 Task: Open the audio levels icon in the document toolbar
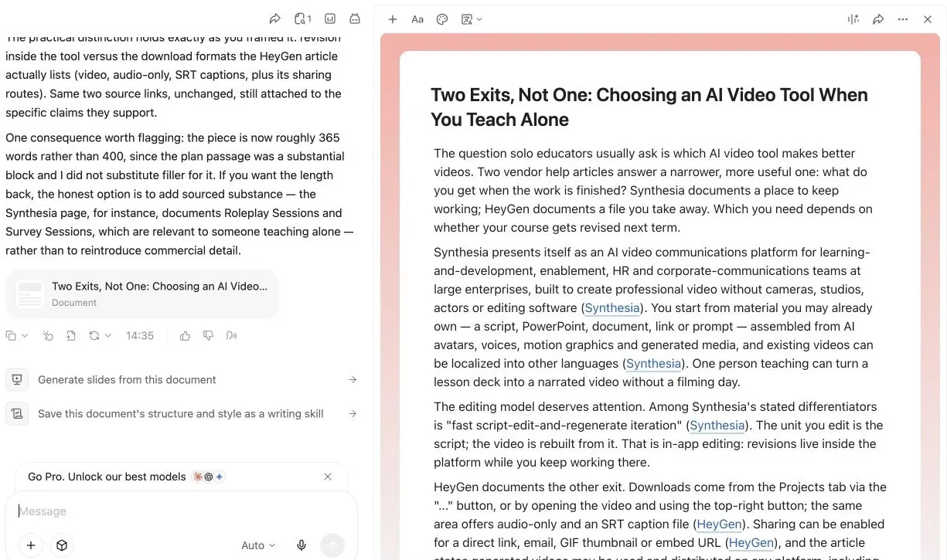click(x=853, y=19)
